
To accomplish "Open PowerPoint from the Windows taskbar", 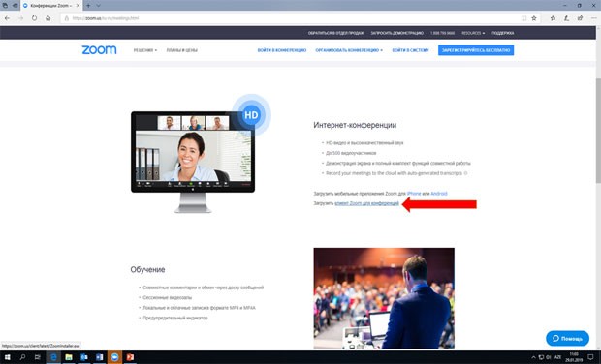I will (130, 357).
